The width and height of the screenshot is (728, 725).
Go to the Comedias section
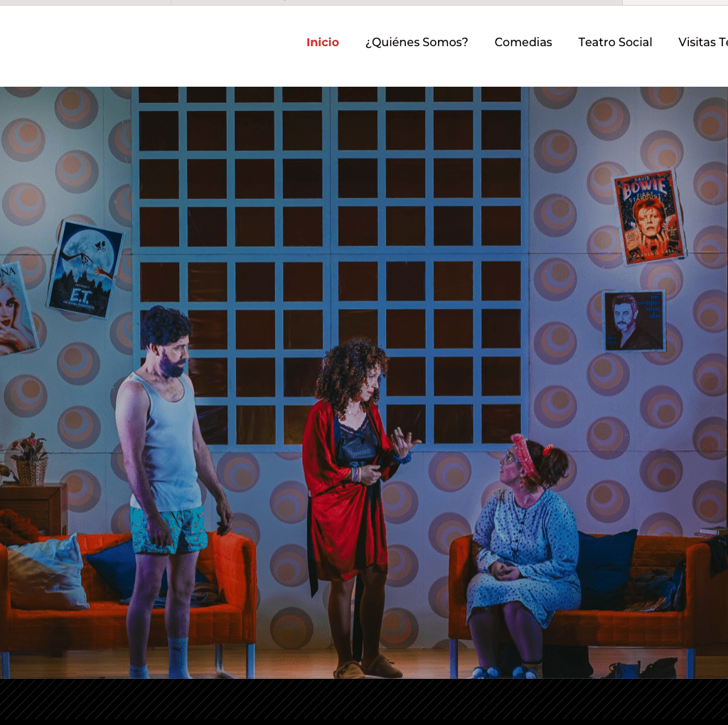(523, 42)
